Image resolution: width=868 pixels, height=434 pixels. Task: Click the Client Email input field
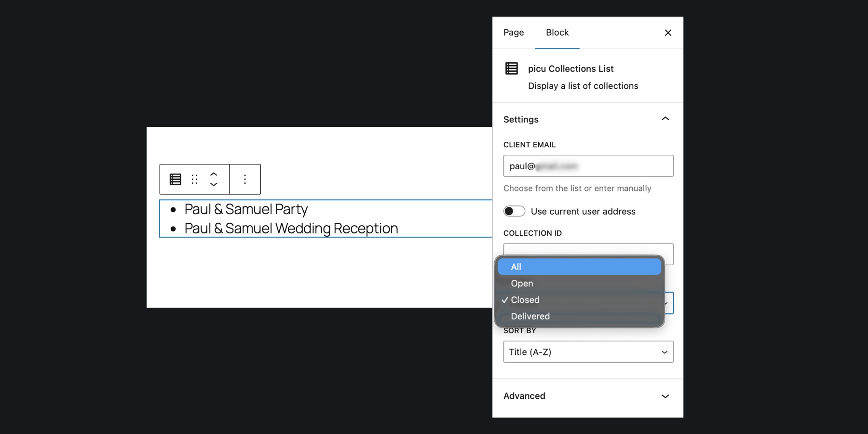click(x=588, y=166)
